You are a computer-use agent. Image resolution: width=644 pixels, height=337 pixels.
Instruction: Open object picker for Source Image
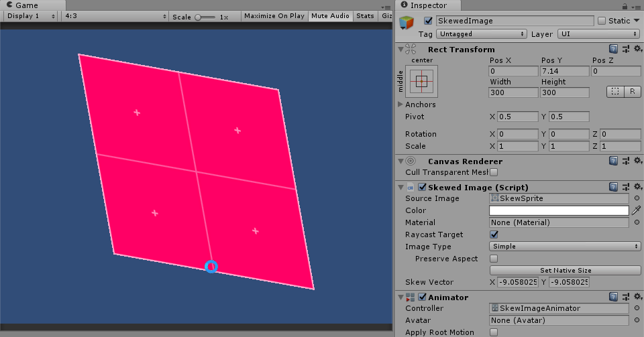tap(637, 198)
